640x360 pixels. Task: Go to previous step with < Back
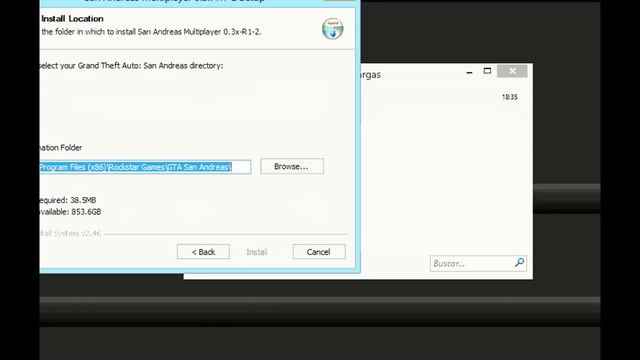tap(203, 252)
